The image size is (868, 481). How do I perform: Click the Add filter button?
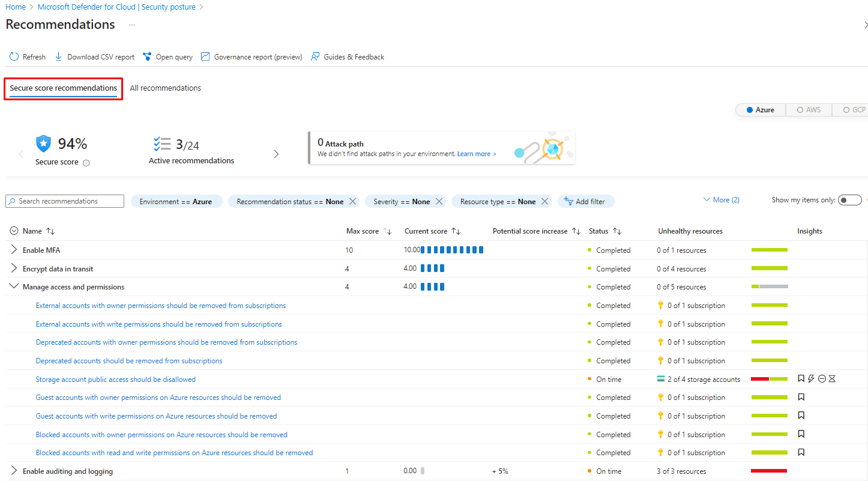[585, 202]
